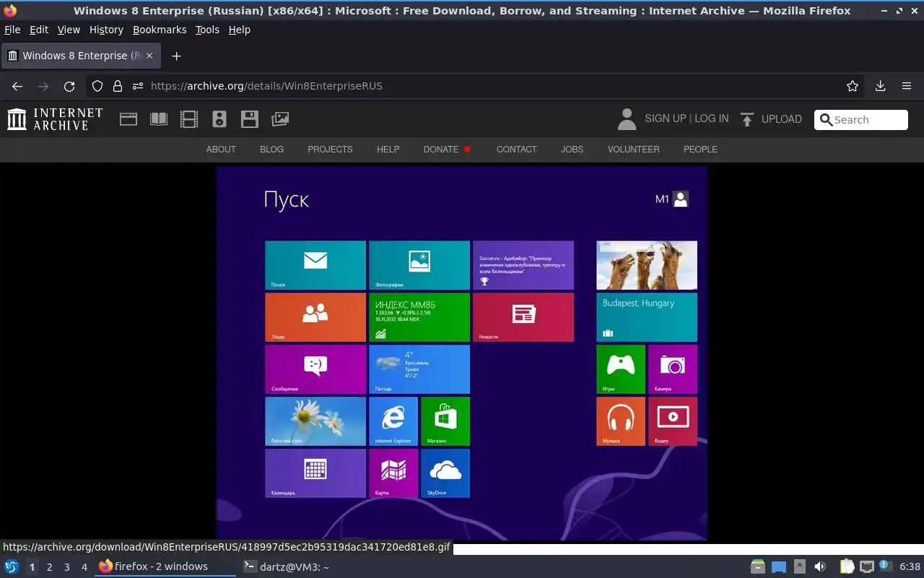Open the Edit menu
The width and height of the screenshot is (924, 578).
click(x=39, y=30)
